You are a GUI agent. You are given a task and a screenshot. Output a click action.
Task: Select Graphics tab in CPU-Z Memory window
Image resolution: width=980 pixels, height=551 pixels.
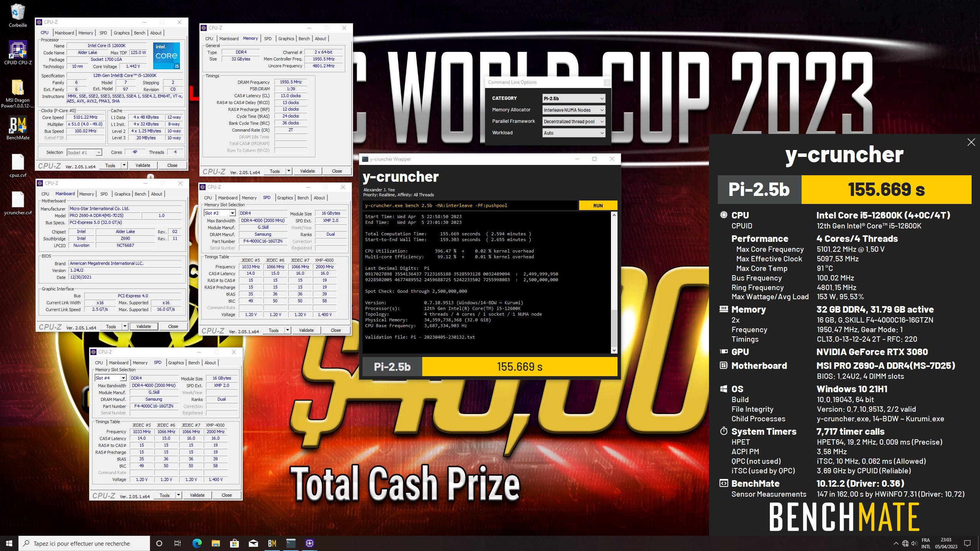[x=286, y=39]
